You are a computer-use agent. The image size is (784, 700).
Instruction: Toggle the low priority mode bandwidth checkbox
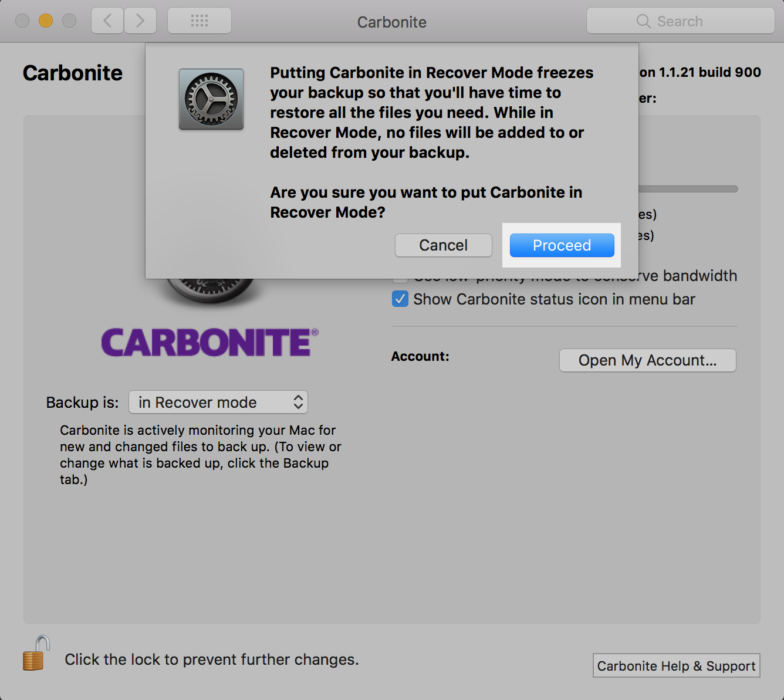[x=400, y=279]
